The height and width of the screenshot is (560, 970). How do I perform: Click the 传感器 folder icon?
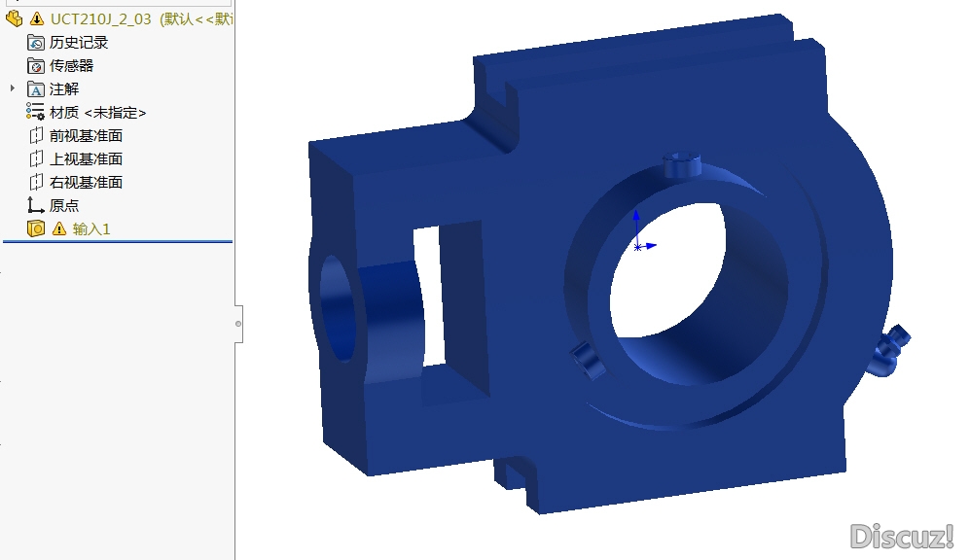tap(36, 66)
